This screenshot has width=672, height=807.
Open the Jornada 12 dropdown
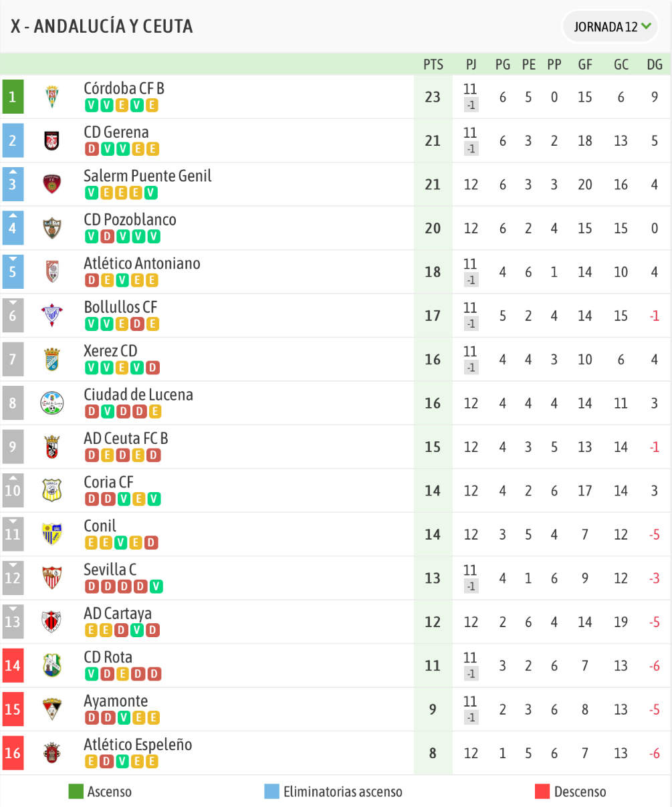[611, 27]
